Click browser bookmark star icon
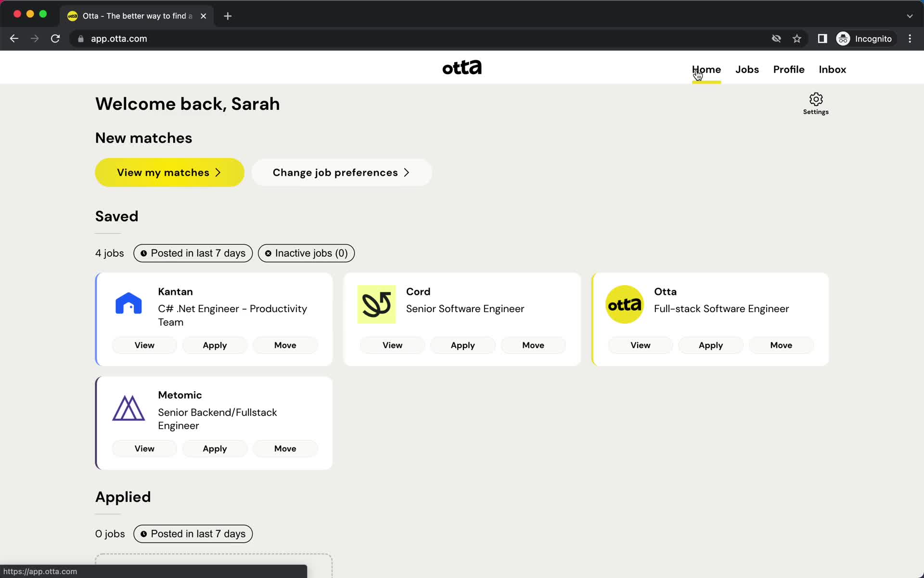 click(797, 39)
